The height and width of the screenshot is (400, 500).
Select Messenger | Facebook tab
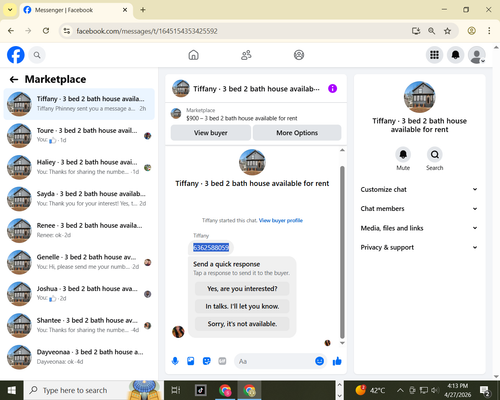pos(76,10)
